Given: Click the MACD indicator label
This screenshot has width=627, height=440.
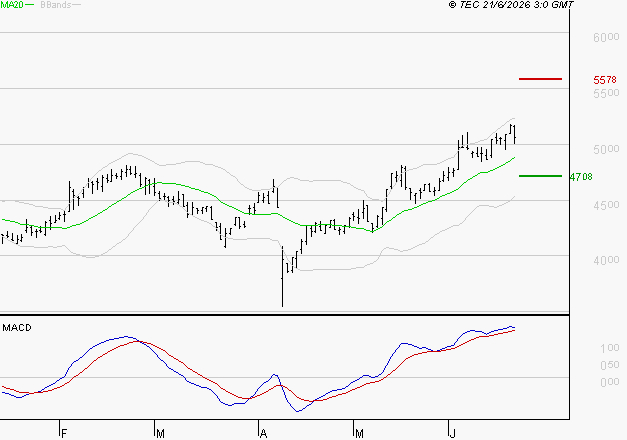Looking at the screenshot, I should pos(17,328).
